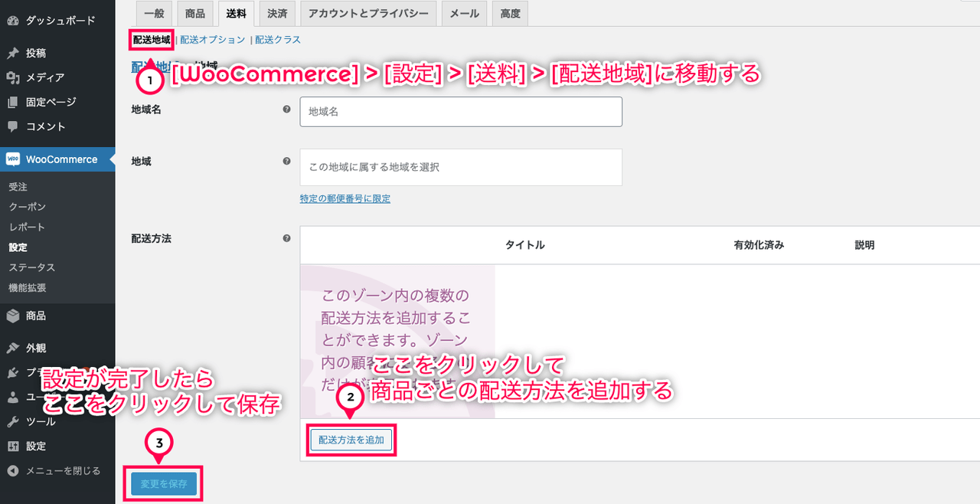Click the 配送方法を追加 button
The width and height of the screenshot is (980, 504).
coord(351,440)
